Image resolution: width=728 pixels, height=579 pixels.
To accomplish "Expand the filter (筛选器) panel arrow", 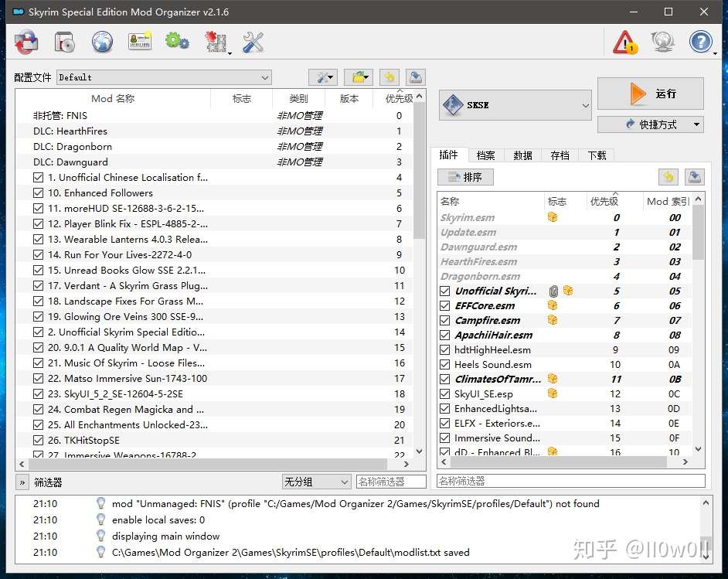I will [22, 482].
